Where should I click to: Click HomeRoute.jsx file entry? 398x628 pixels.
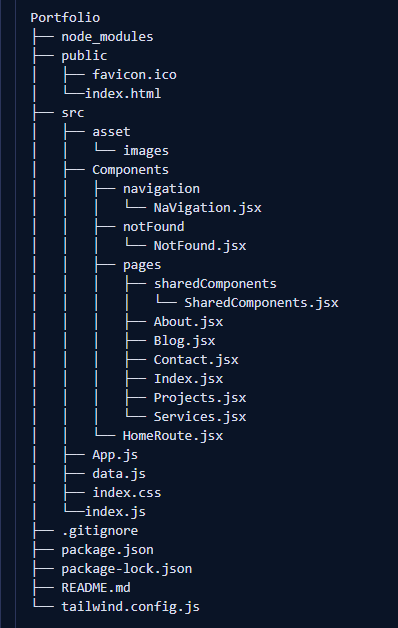point(173,435)
